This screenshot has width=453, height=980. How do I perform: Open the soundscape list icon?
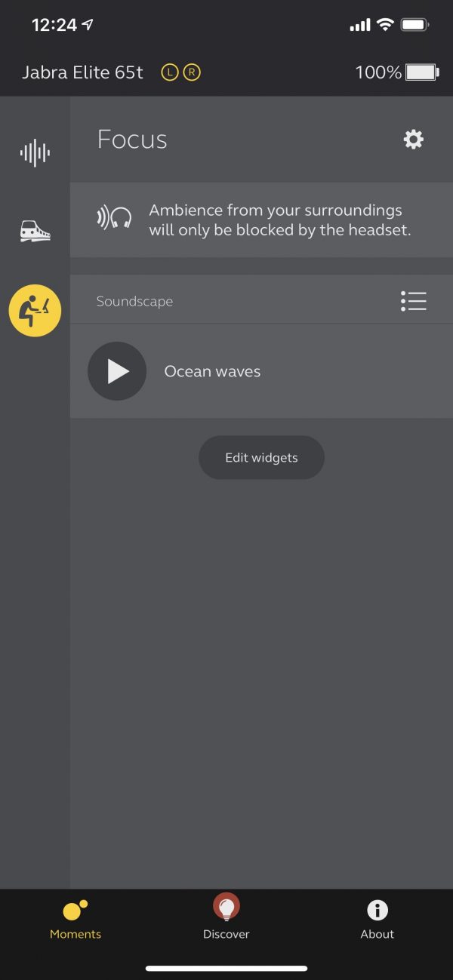(x=414, y=301)
